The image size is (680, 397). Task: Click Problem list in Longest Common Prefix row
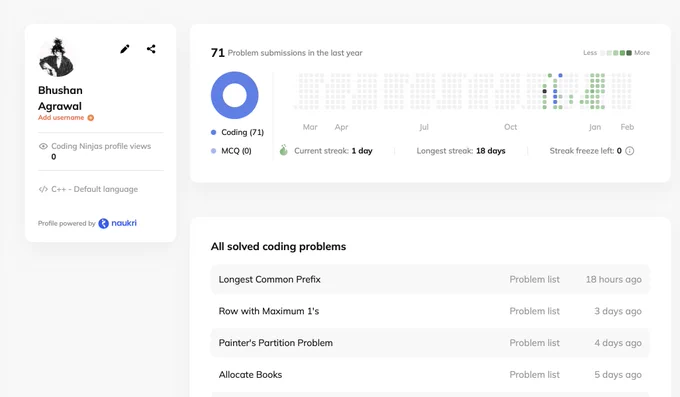pyautogui.click(x=535, y=279)
